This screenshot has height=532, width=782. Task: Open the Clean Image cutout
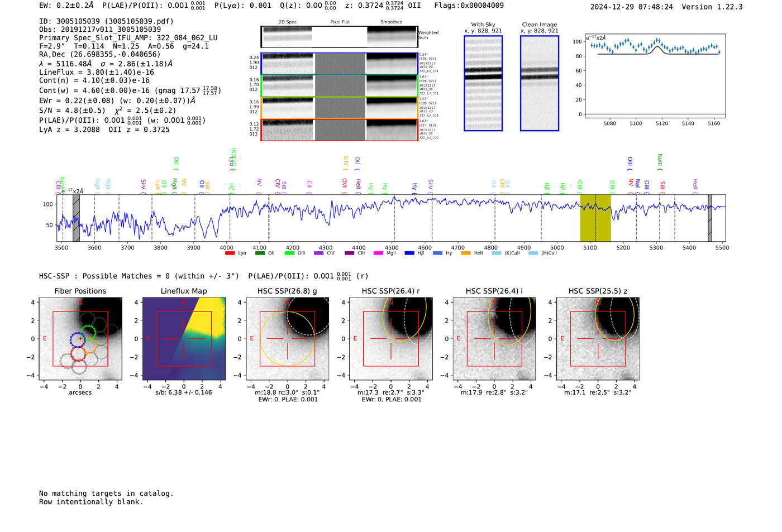pyautogui.click(x=540, y=83)
